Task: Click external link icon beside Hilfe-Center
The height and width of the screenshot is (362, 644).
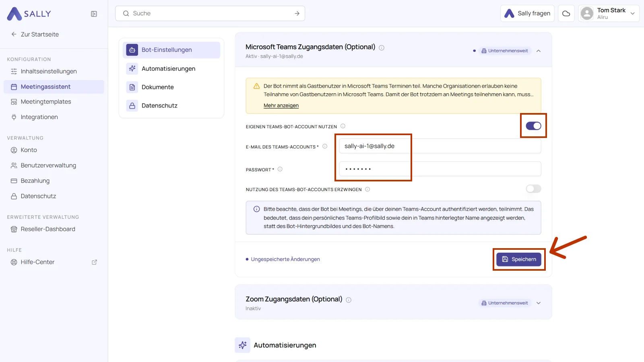Action: click(x=94, y=262)
